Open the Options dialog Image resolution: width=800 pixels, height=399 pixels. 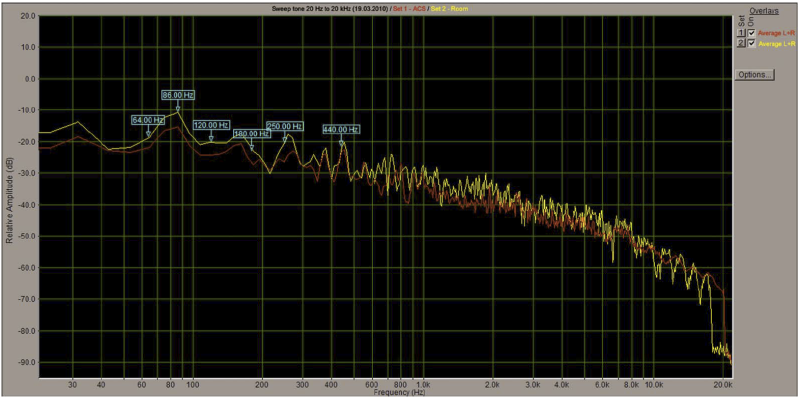click(754, 74)
